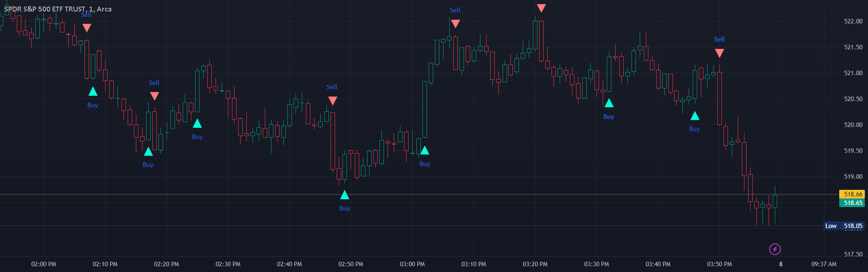Click the yellow 518.66 price label
This screenshot has height=272, width=868.
click(x=853, y=194)
